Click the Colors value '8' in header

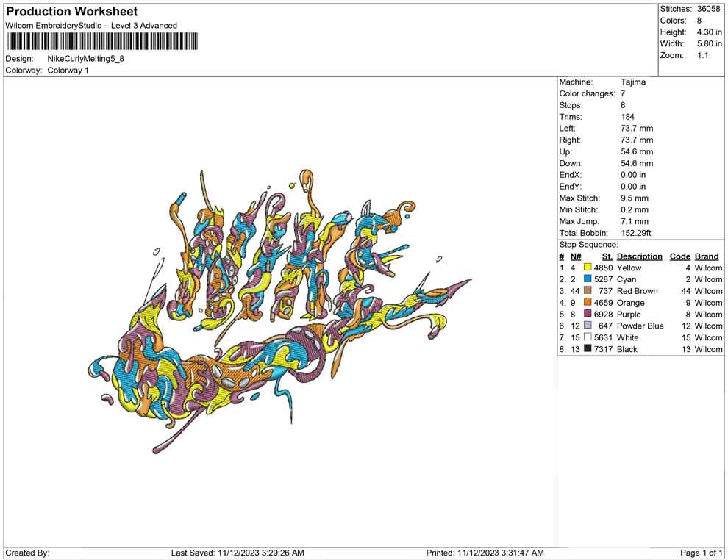click(x=699, y=21)
